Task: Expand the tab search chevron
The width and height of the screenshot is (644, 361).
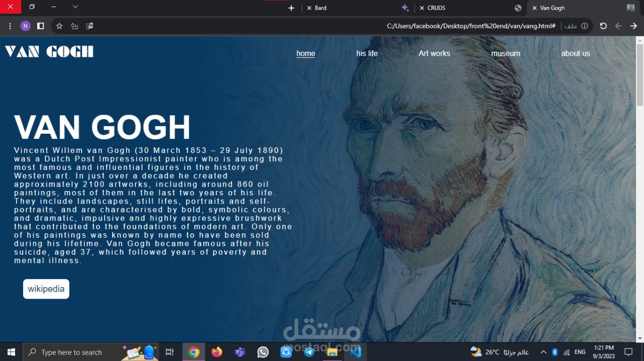Action: [75, 7]
